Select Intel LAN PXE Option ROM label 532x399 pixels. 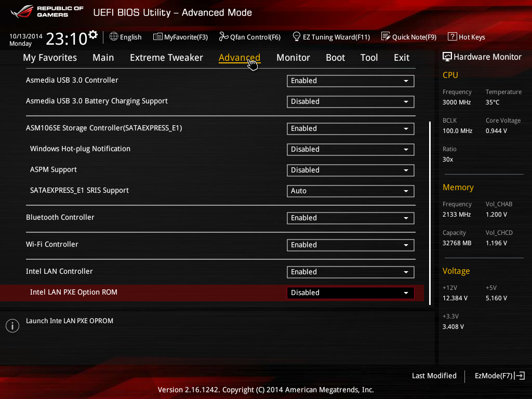74,292
